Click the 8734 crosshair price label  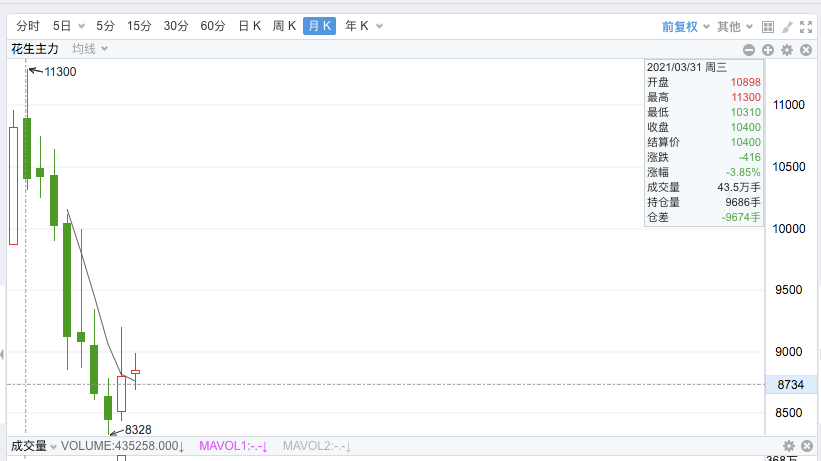click(x=791, y=385)
